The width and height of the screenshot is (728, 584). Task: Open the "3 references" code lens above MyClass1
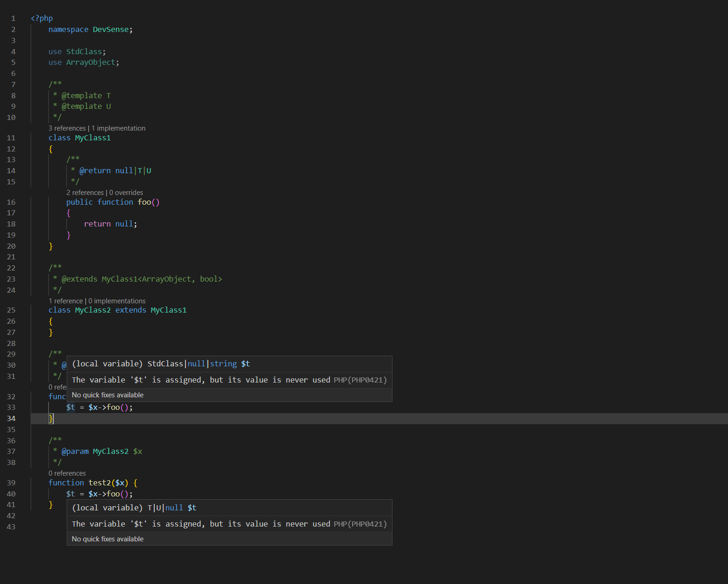pyautogui.click(x=67, y=128)
